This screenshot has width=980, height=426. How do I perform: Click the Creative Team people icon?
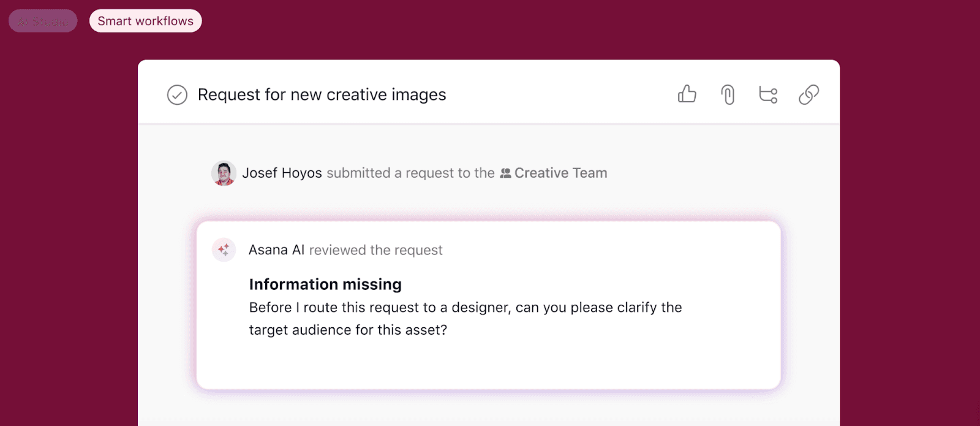505,173
